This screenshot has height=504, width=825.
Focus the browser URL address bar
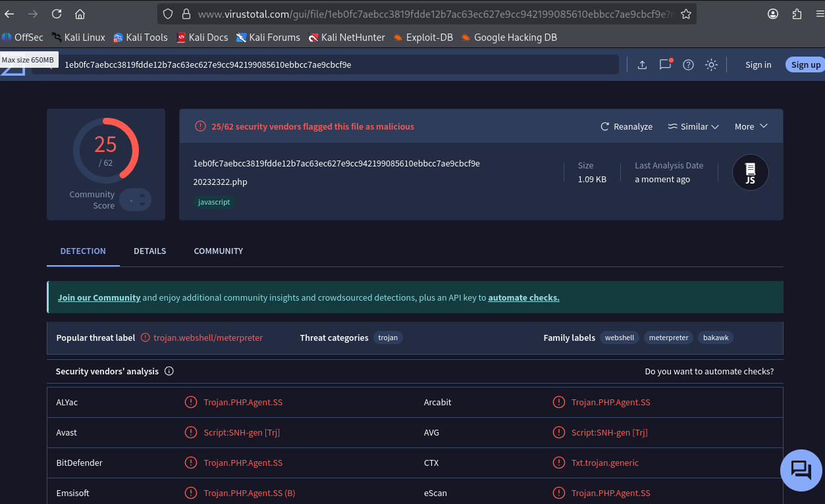point(437,14)
